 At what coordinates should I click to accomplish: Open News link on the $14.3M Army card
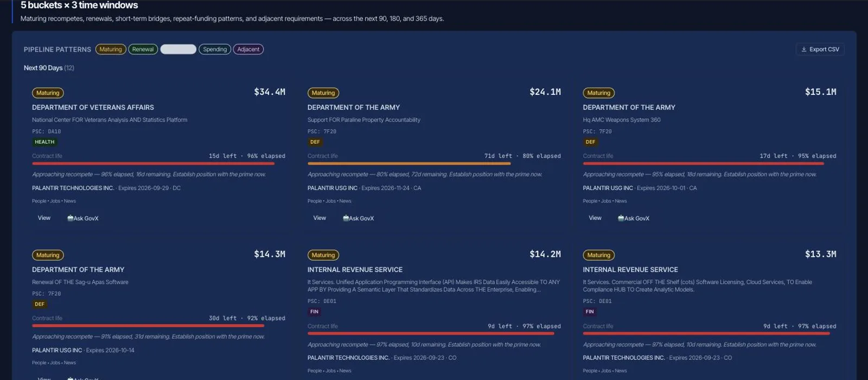(70, 363)
